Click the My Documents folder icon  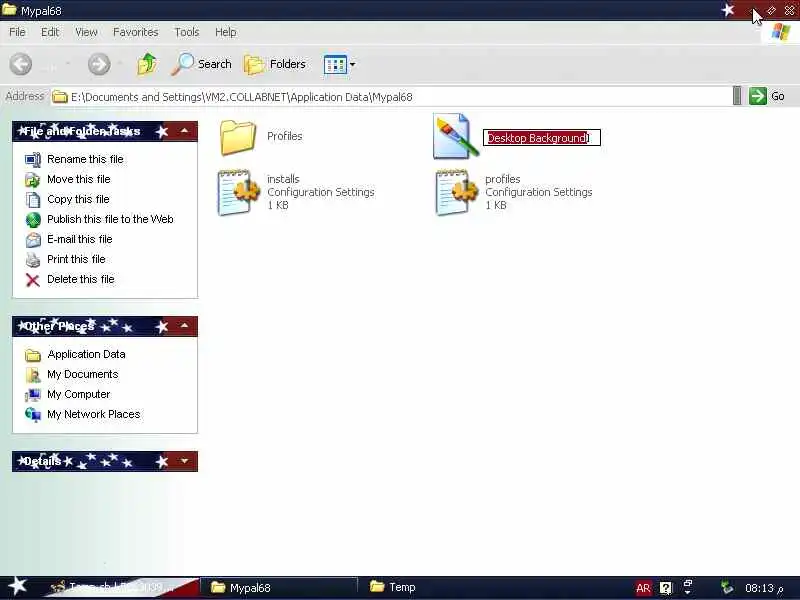(33, 375)
